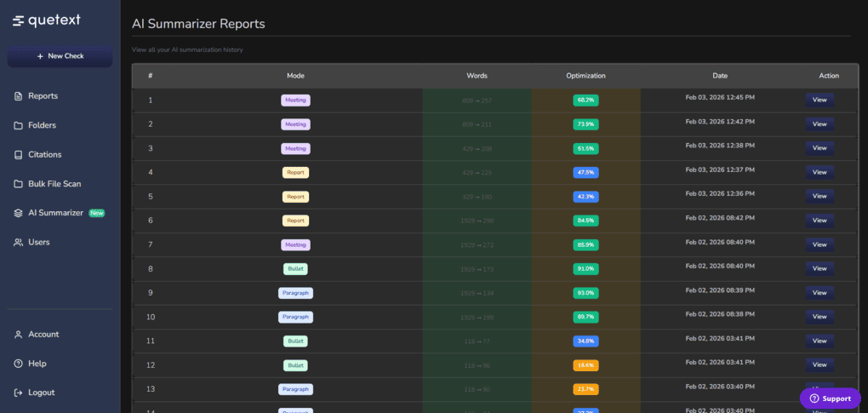Click the Meeting mode badge in row 2

coord(295,124)
